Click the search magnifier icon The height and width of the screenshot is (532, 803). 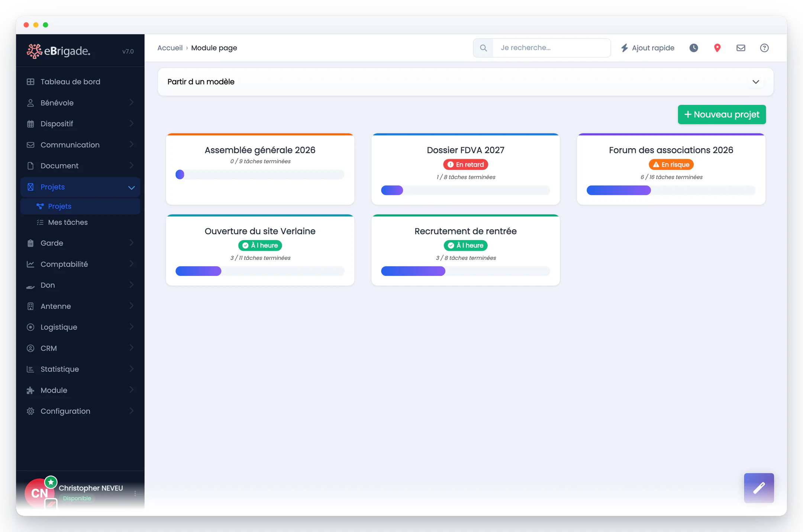point(483,48)
